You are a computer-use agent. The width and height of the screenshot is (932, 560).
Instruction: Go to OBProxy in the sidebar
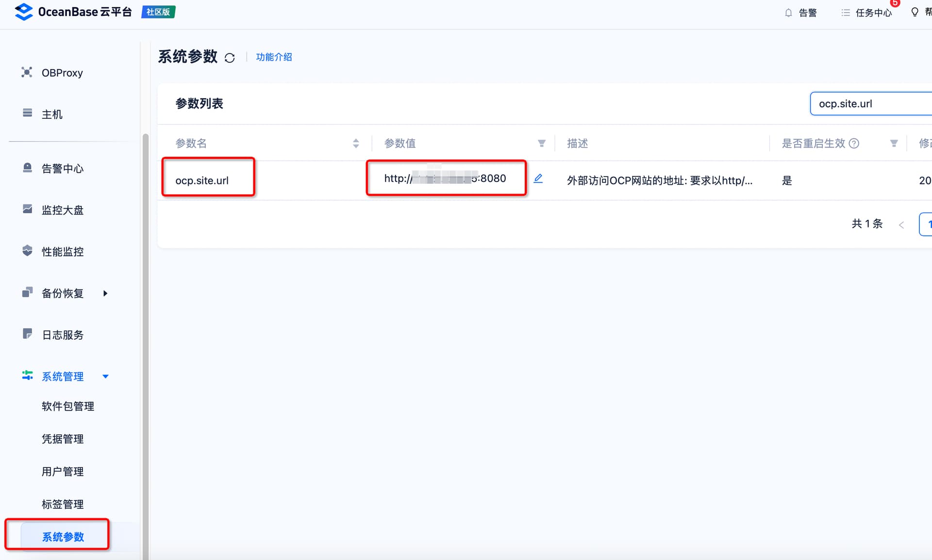(x=62, y=73)
